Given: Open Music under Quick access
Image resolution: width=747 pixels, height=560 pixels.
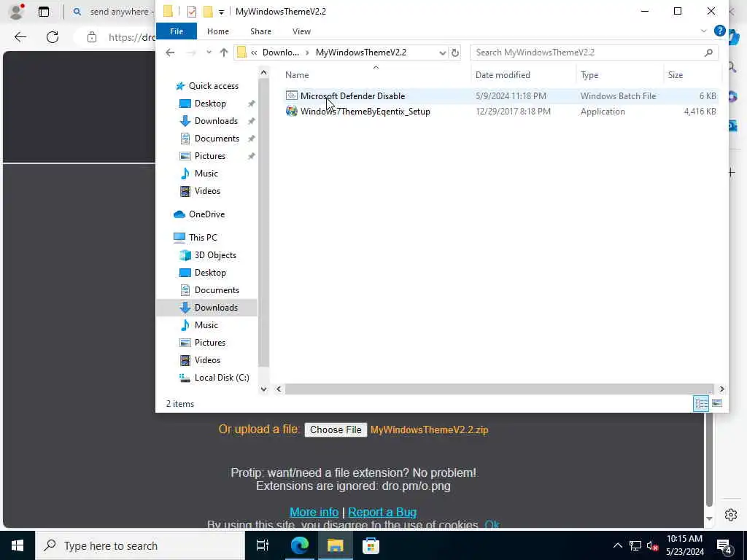Looking at the screenshot, I should [x=206, y=174].
